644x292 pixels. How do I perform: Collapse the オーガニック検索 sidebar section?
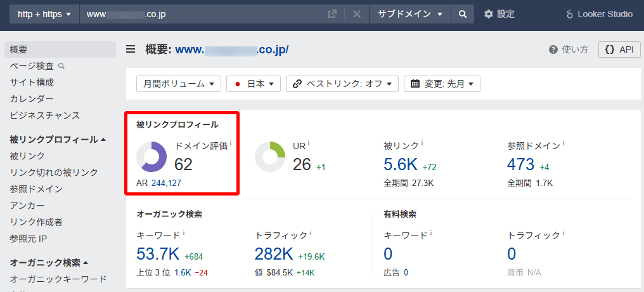pyautogui.click(x=49, y=262)
